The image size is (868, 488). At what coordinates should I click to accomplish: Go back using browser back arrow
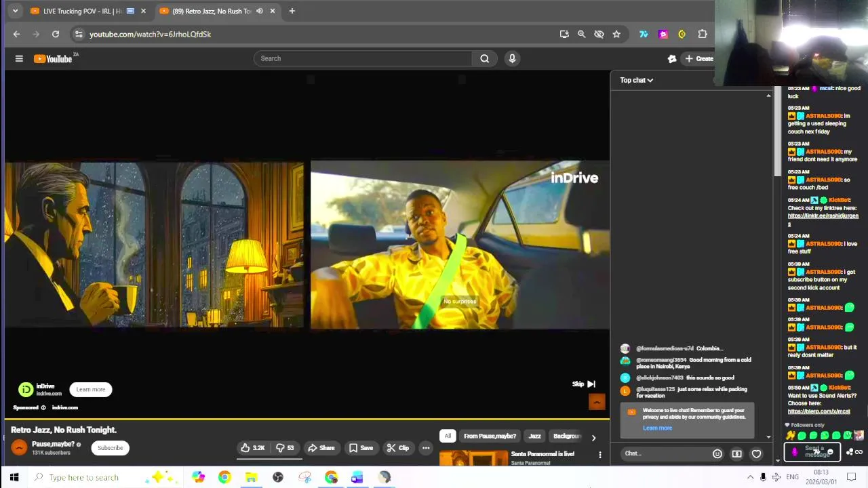tap(16, 34)
